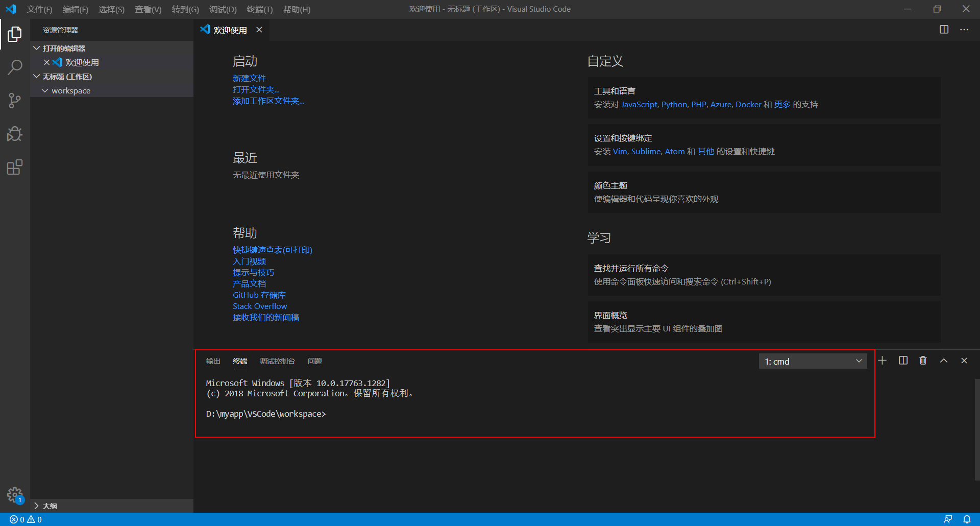
Task: Open the 选择(S) menu
Action: 111,9
